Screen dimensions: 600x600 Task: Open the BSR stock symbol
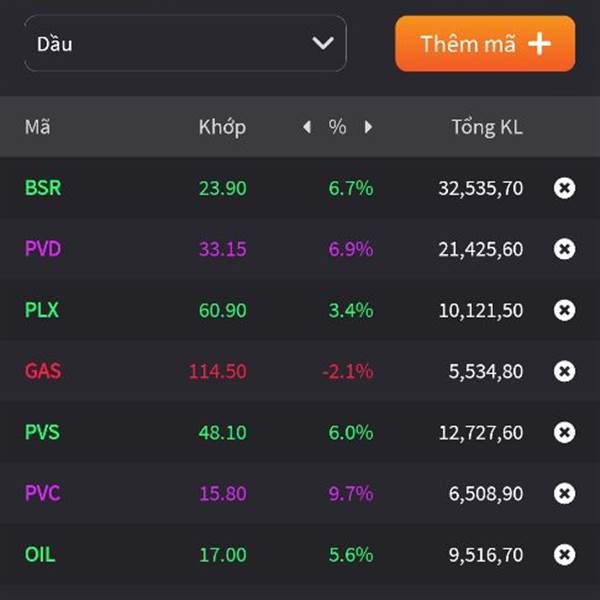click(x=43, y=188)
